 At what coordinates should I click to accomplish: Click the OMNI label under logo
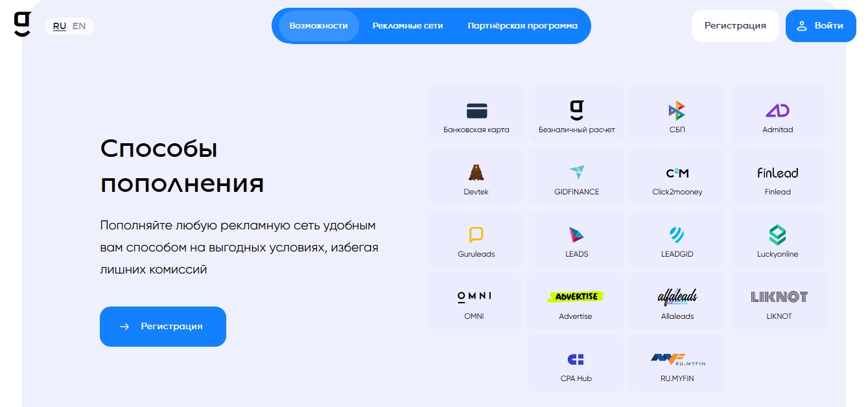pyautogui.click(x=474, y=316)
